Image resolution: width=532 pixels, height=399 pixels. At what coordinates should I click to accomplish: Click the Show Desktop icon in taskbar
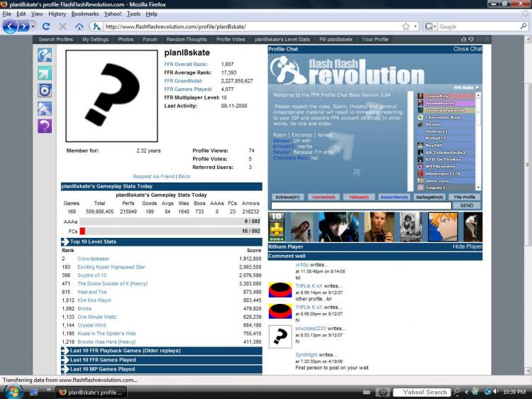click(33, 392)
